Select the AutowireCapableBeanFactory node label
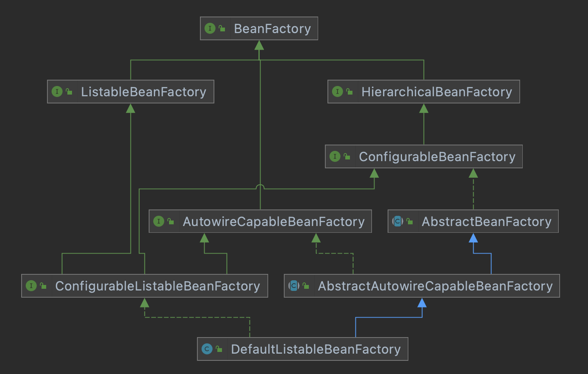This screenshot has height=374, width=588. coord(274,221)
